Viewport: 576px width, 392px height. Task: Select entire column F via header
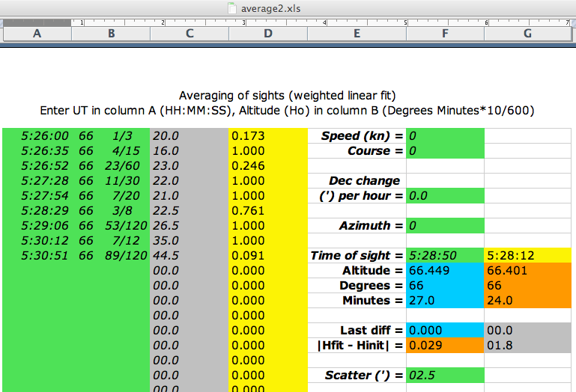click(x=445, y=34)
